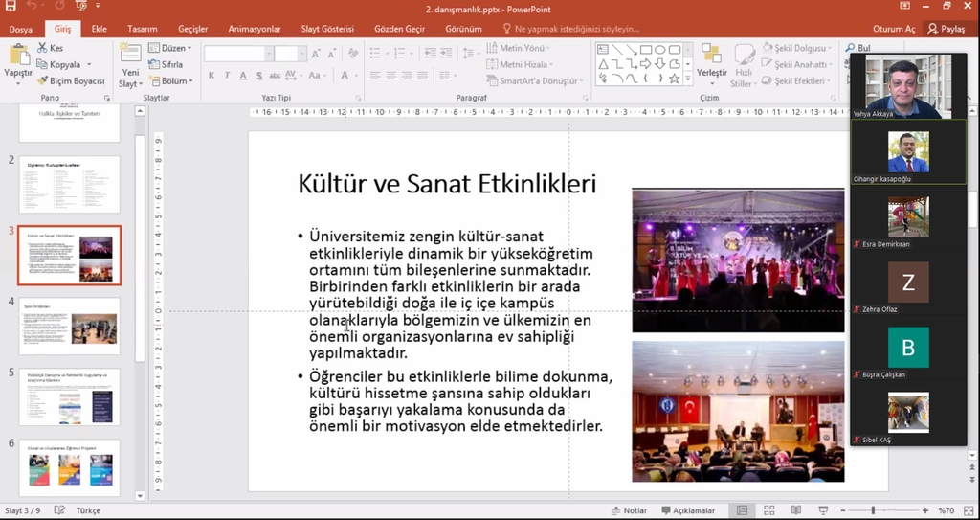Expand the Düzen layout dropdown
Image resolution: width=980 pixels, height=520 pixels.
[x=170, y=48]
